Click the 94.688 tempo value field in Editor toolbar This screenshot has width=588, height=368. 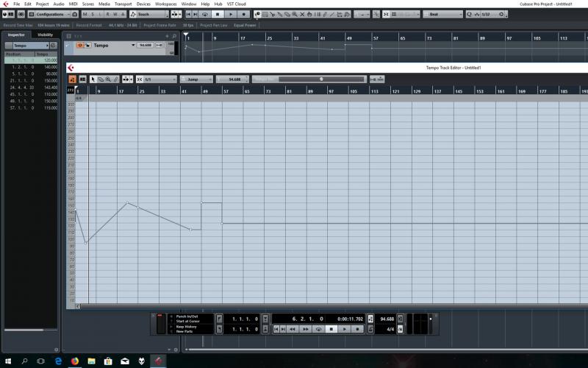coord(233,79)
